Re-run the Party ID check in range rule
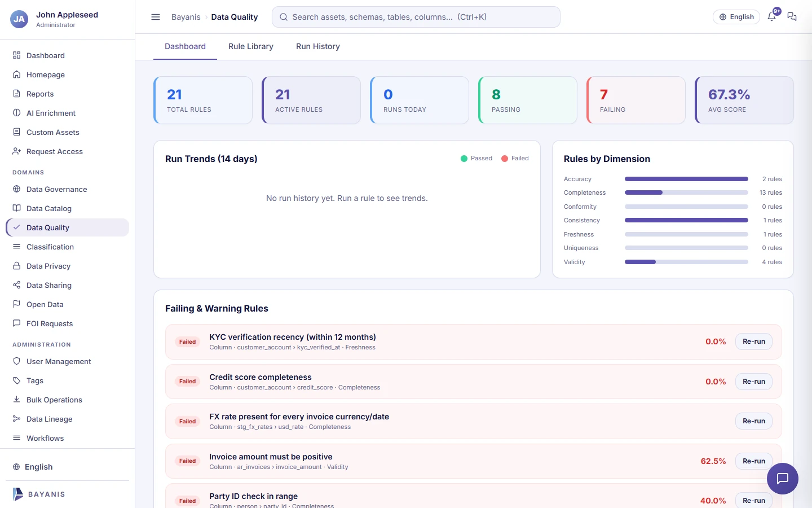The image size is (812, 508). [x=754, y=501]
